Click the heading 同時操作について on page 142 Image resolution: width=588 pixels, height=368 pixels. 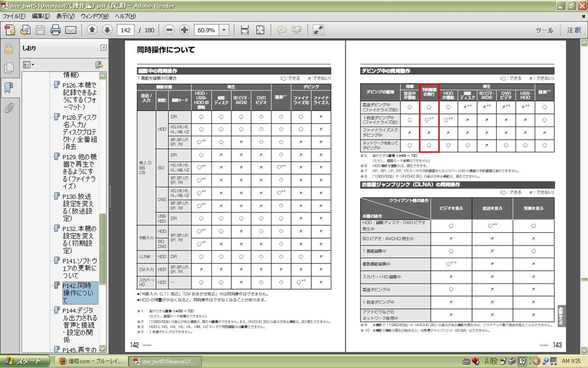point(166,49)
